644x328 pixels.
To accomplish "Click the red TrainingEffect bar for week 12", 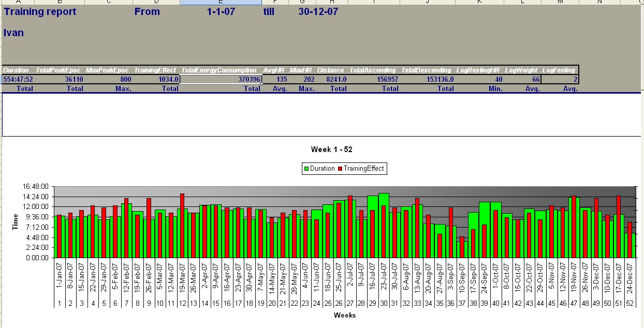I will [182, 226].
